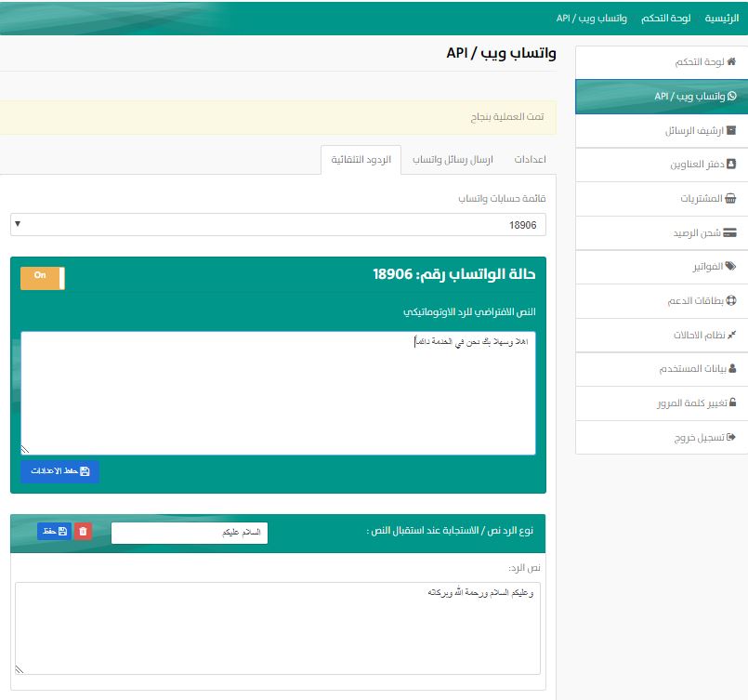
Task: Toggle the WhatsApp 18906 status On switch
Action: tap(43, 278)
